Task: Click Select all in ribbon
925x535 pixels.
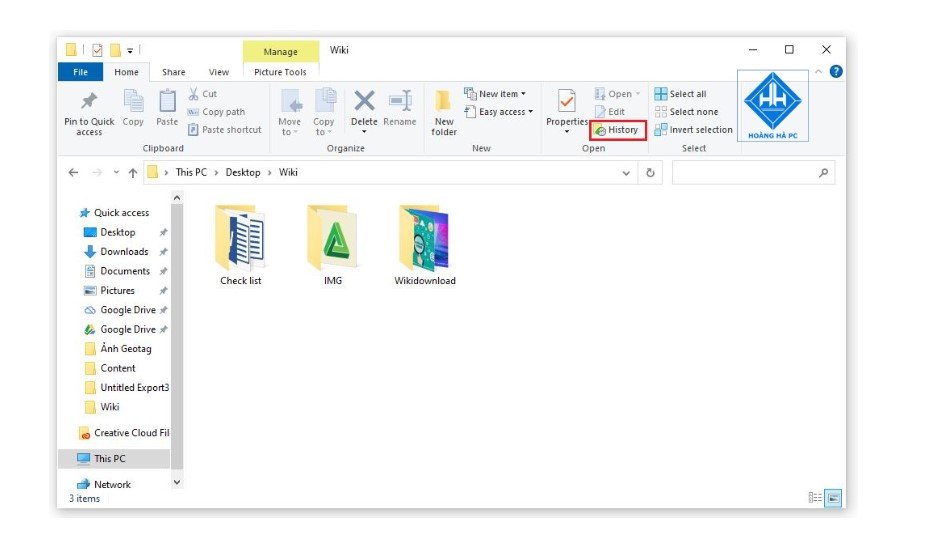Action: 680,94
